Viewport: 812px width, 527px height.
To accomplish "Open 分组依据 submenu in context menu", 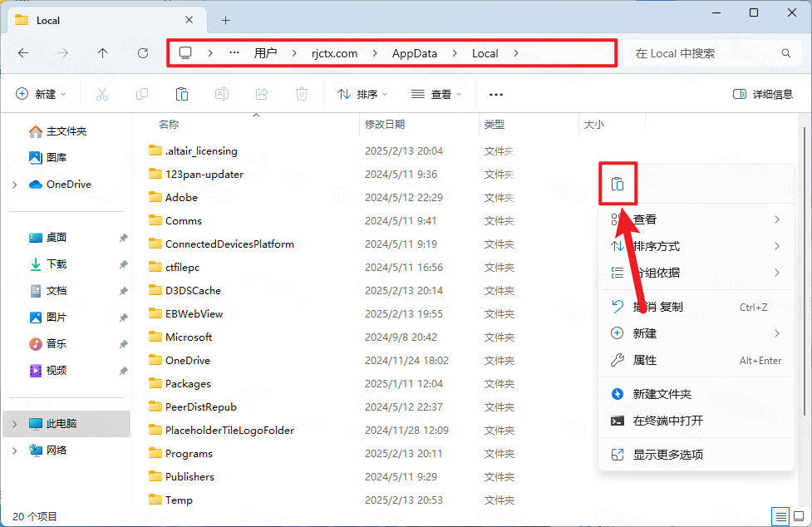I will 696,273.
